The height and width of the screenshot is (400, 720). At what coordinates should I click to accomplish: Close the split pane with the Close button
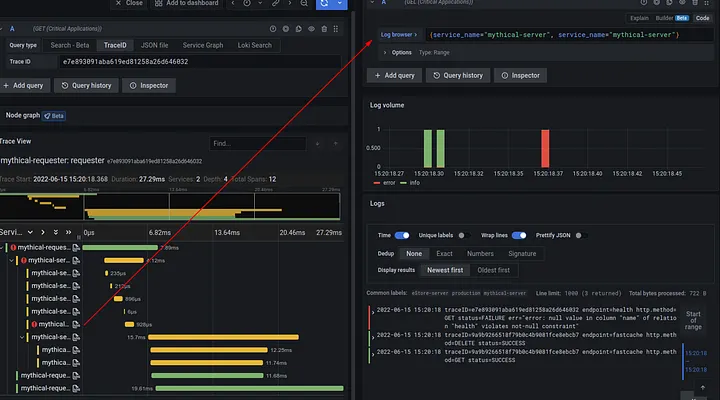point(129,3)
